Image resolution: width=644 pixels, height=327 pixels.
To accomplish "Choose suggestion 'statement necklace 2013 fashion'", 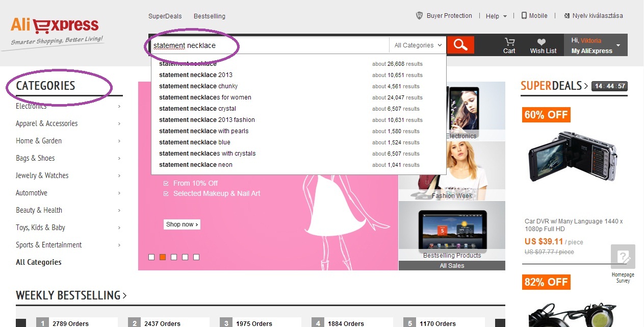I will [x=299, y=120].
